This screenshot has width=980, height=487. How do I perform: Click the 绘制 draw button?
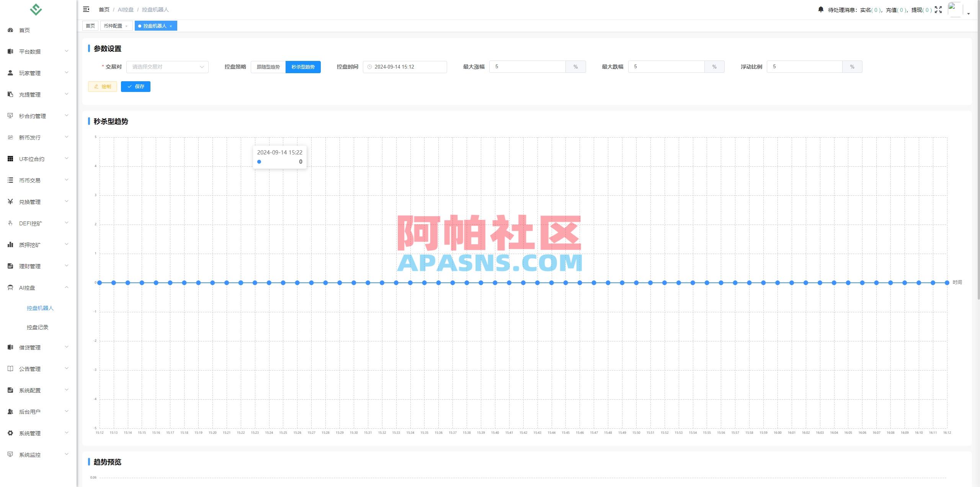point(102,86)
